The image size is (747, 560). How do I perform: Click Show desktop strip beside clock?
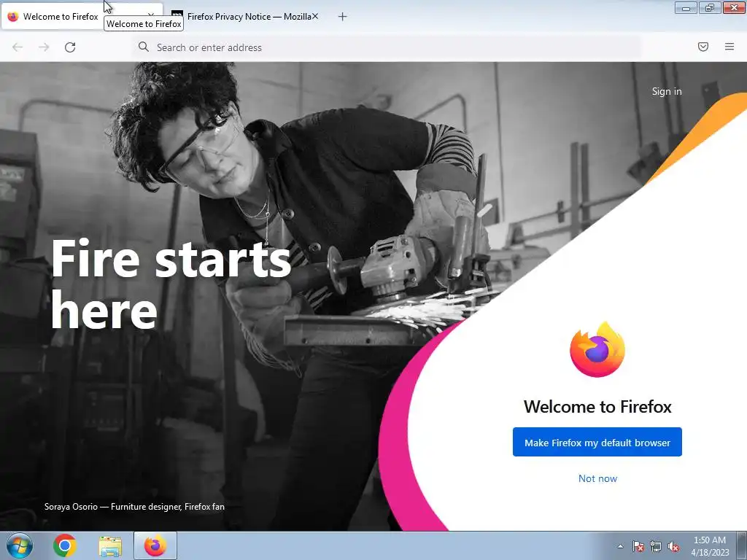(742, 545)
